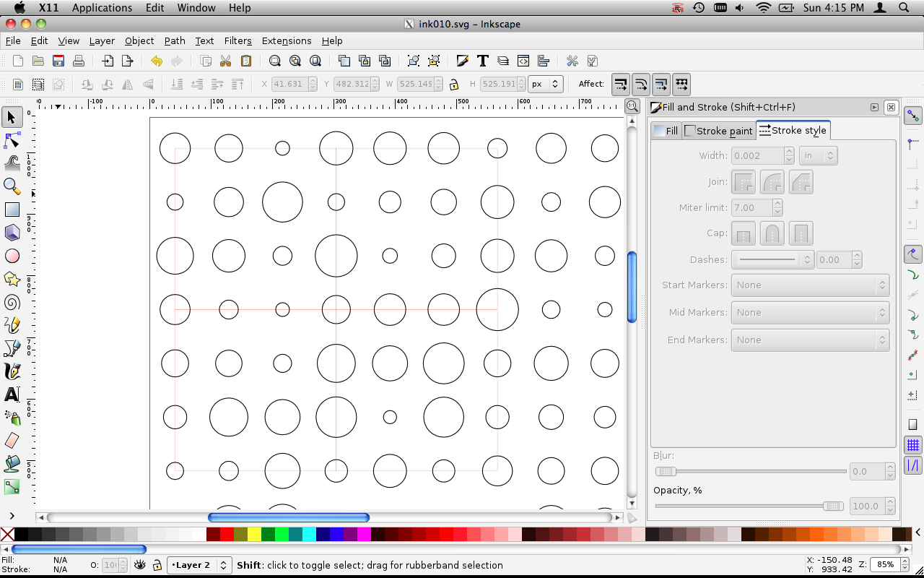Screen dimensions: 924x578
Task: Open the Extensions menu
Action: [x=287, y=41]
